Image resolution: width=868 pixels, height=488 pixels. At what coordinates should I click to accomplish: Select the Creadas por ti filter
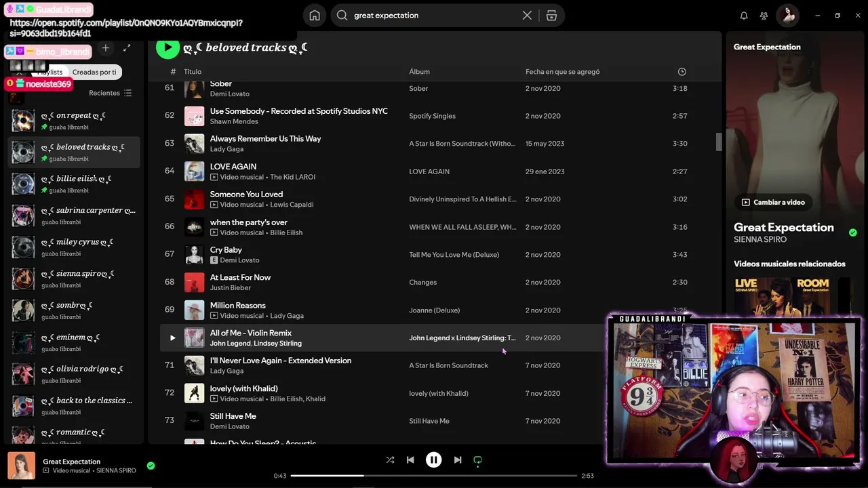pyautogui.click(x=94, y=72)
